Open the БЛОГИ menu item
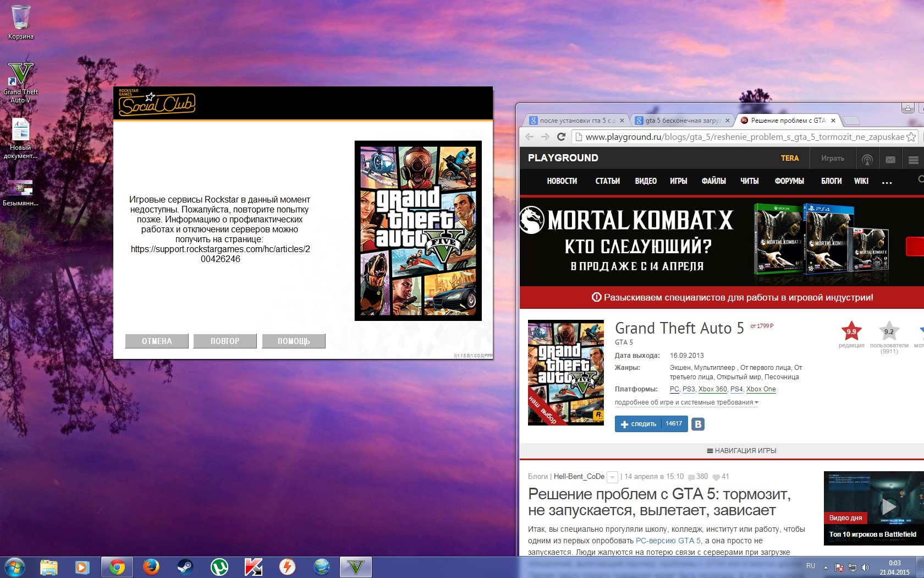Viewport: 924px width, 578px height. 832,181
